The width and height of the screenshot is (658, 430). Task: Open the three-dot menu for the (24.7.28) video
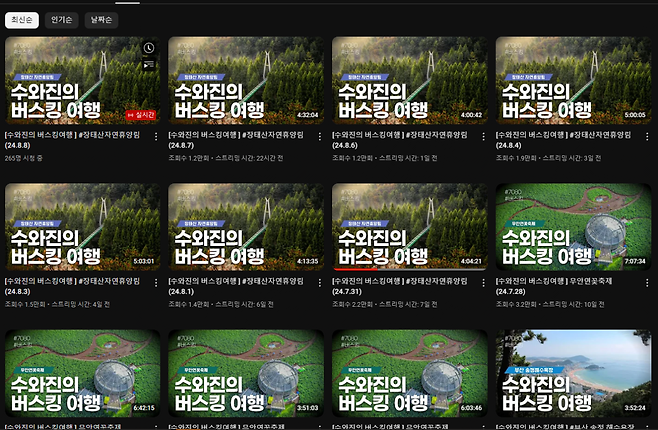(x=647, y=283)
